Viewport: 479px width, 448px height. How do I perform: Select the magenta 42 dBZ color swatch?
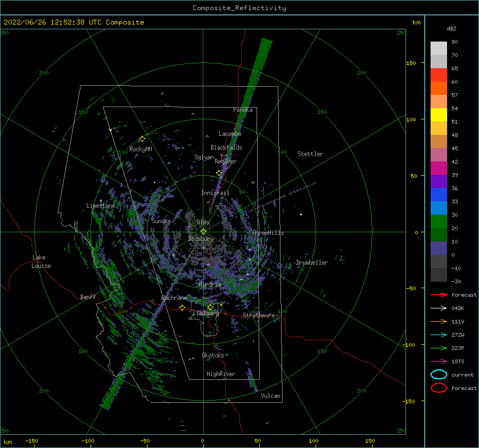coord(439,168)
